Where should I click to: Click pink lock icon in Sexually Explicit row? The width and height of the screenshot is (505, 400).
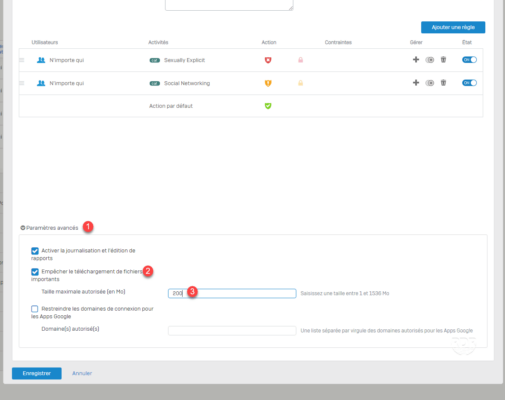tap(300, 60)
